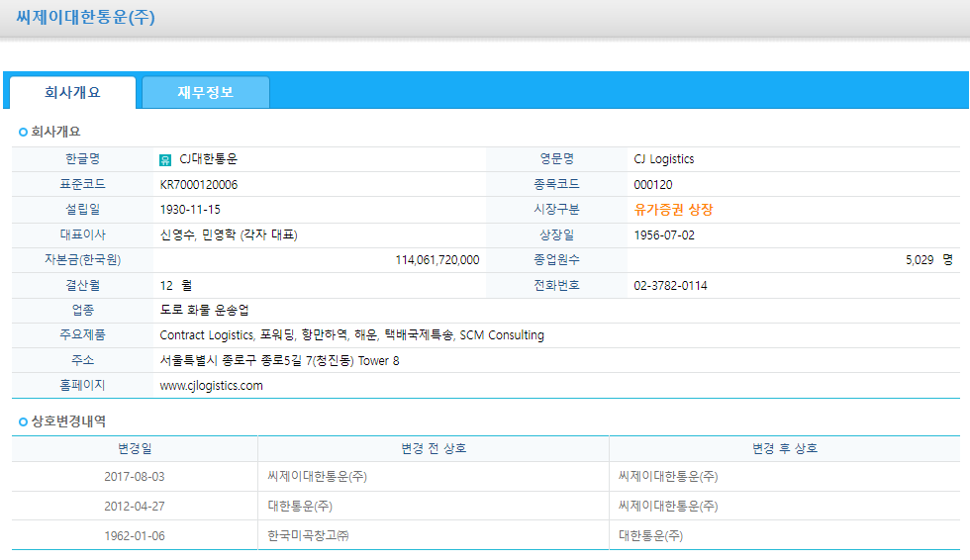Click the 영문명 field label
This screenshot has width=970, height=560.
pyautogui.click(x=556, y=159)
